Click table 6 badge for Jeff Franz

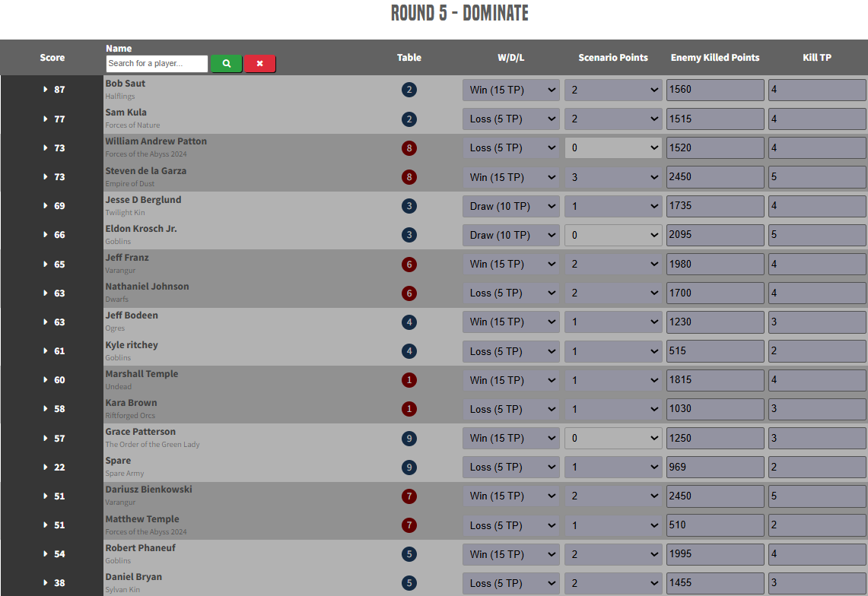coord(409,265)
